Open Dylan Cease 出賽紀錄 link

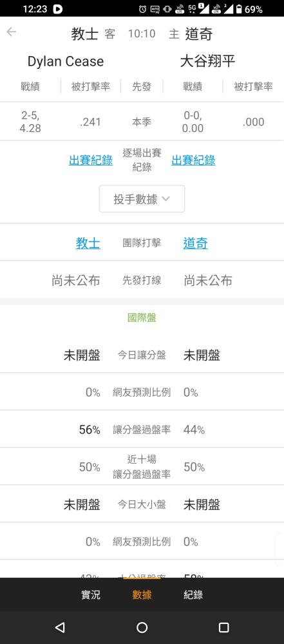(x=91, y=160)
